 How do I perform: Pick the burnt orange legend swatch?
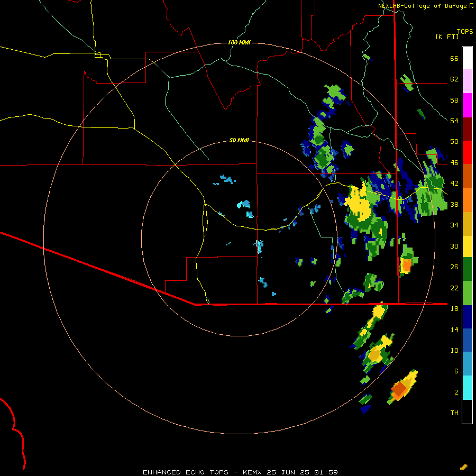(467, 176)
